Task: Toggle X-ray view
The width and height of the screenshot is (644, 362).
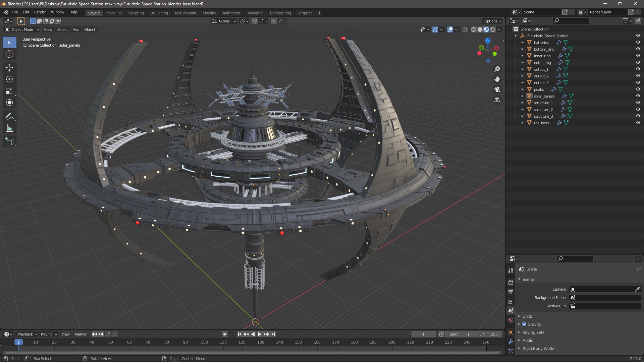Action: [x=465, y=29]
